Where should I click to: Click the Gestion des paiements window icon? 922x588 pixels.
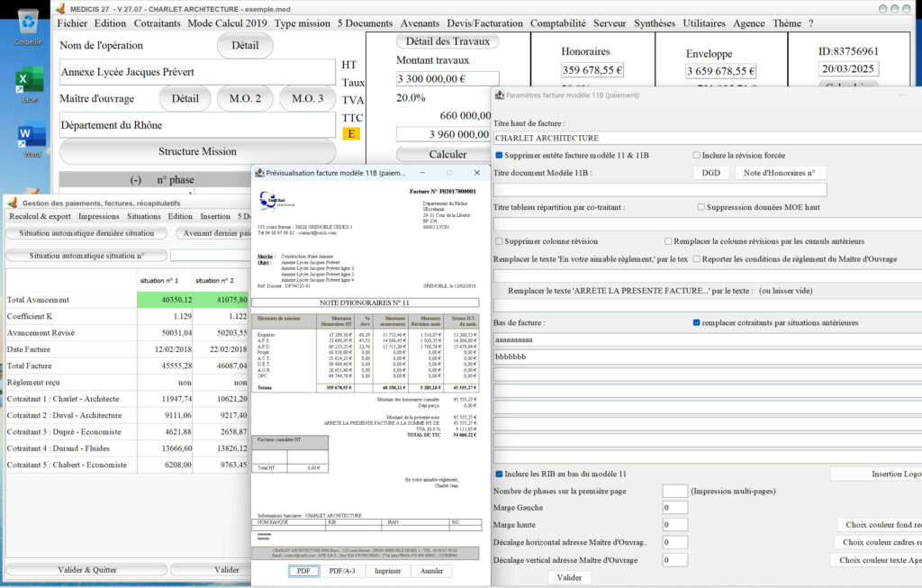(13, 203)
